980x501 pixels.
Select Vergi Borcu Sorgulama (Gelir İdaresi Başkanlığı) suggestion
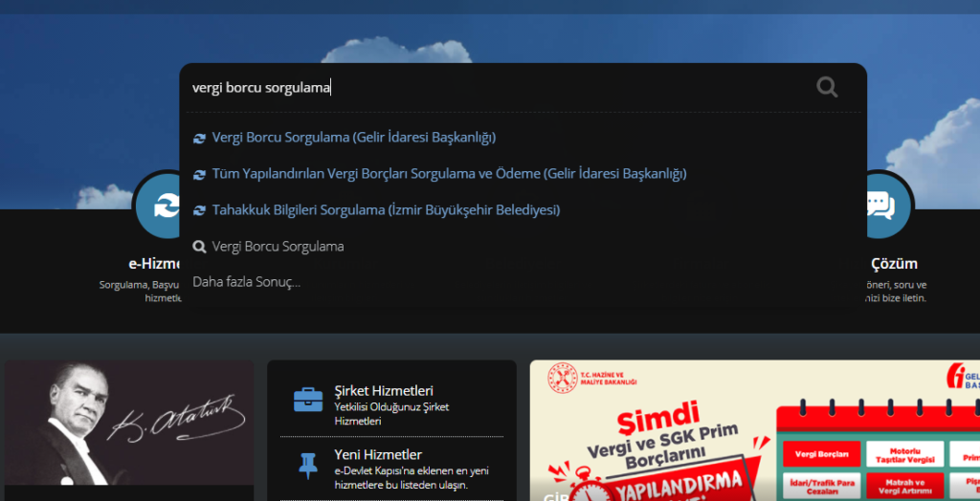click(353, 138)
